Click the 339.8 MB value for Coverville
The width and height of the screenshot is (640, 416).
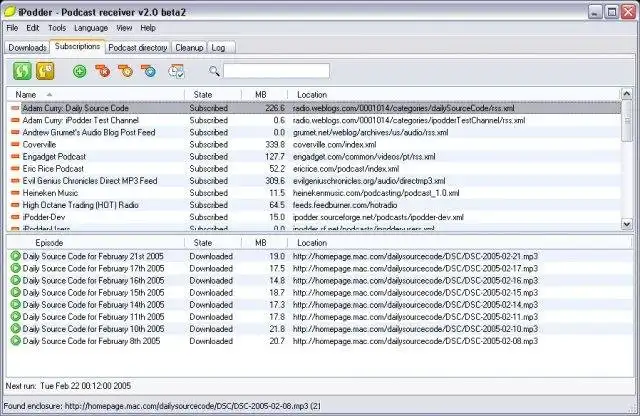pos(275,144)
